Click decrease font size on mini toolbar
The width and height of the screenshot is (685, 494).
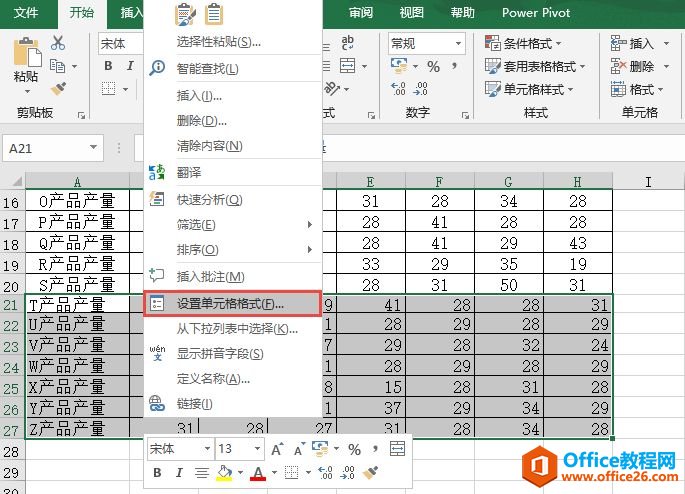point(300,449)
